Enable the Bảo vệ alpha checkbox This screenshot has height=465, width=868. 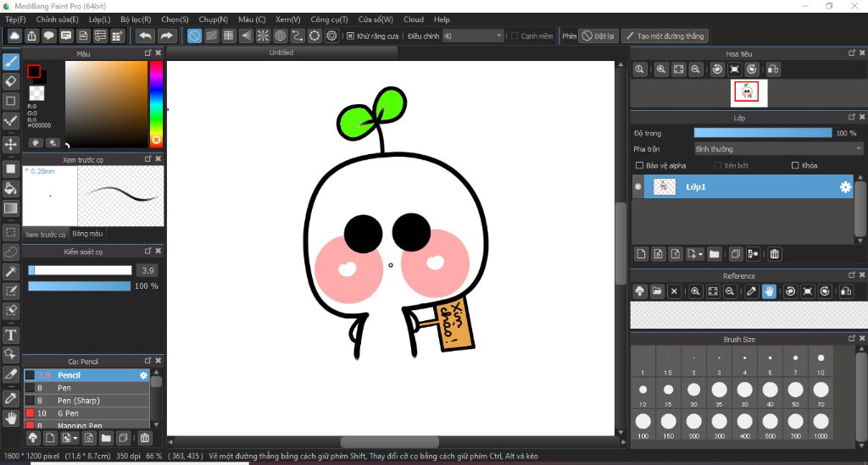pos(639,165)
